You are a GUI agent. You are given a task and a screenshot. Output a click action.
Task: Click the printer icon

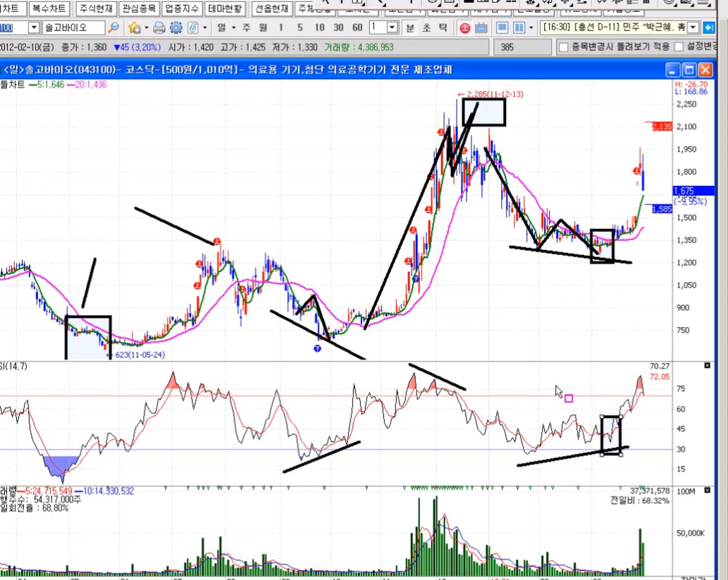click(159, 27)
